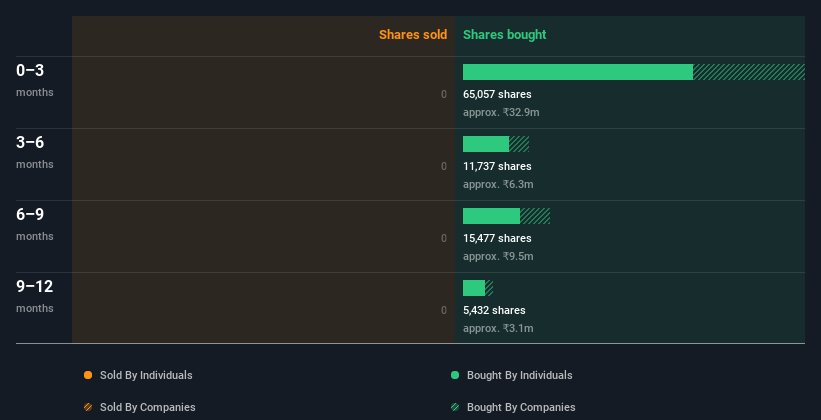Click the 9–12 months row label
821x420 pixels.
tap(35, 296)
